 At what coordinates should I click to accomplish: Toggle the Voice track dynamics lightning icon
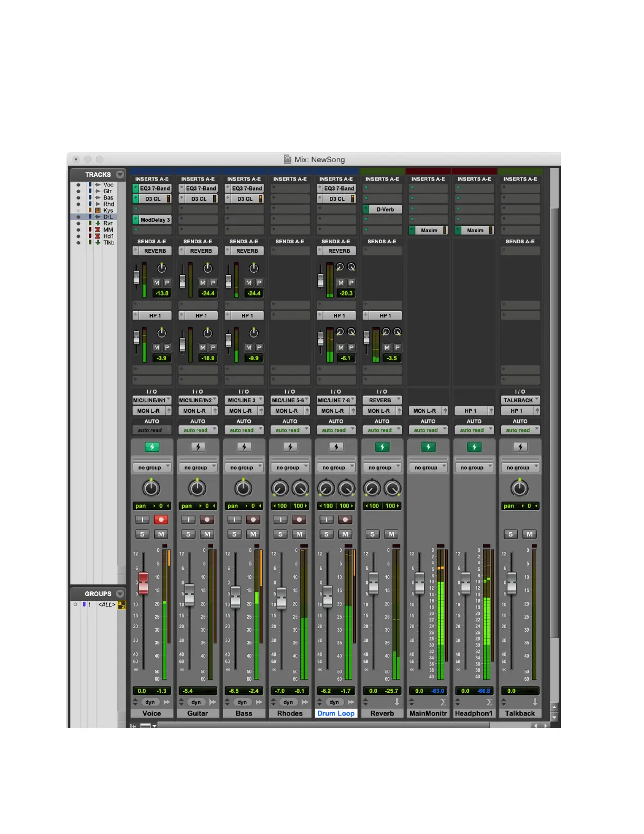click(152, 447)
